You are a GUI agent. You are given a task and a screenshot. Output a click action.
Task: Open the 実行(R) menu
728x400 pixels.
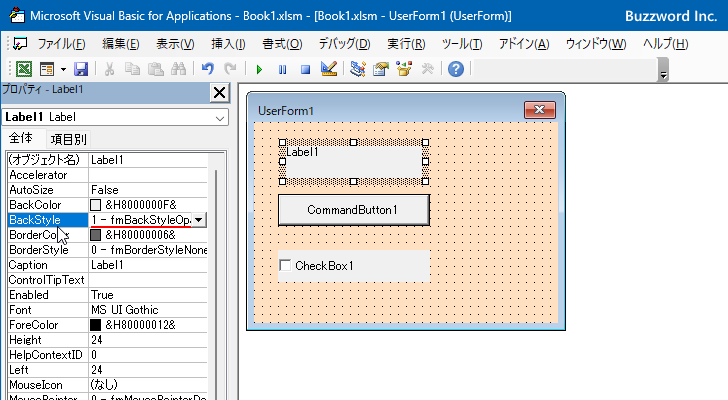406,44
